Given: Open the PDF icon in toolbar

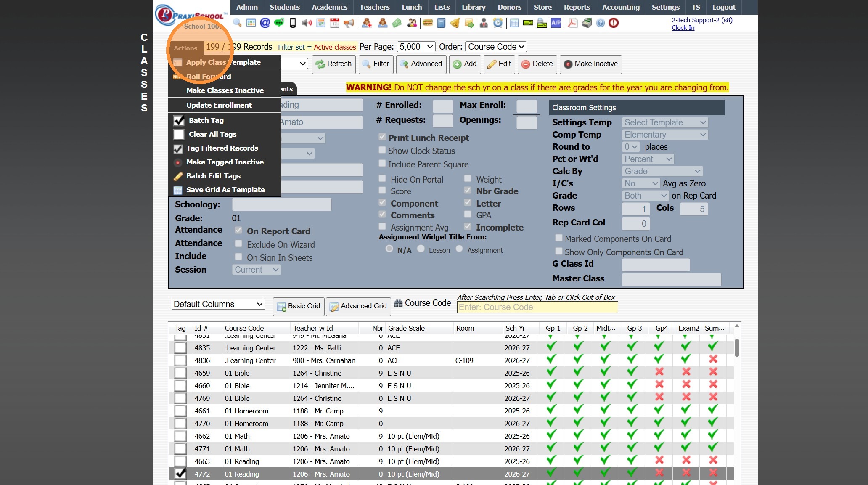Looking at the screenshot, I should pyautogui.click(x=572, y=23).
